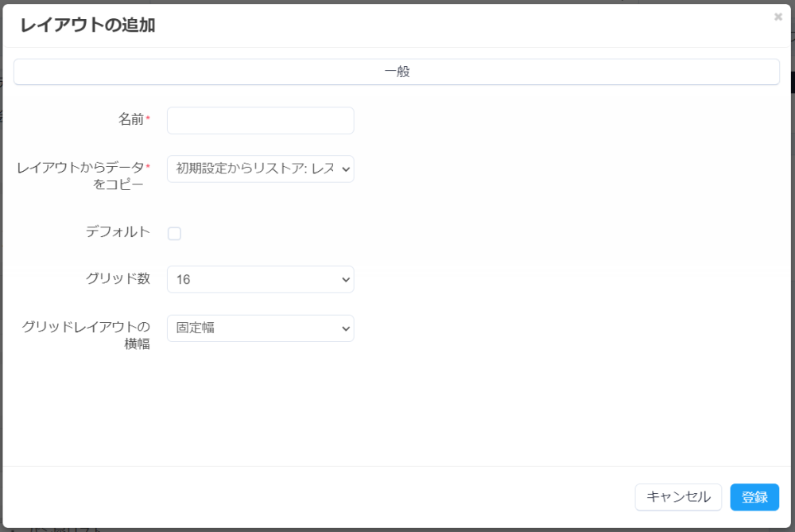795x532 pixels.
Task: Toggle the デフォルト checkbox
Action: point(174,233)
